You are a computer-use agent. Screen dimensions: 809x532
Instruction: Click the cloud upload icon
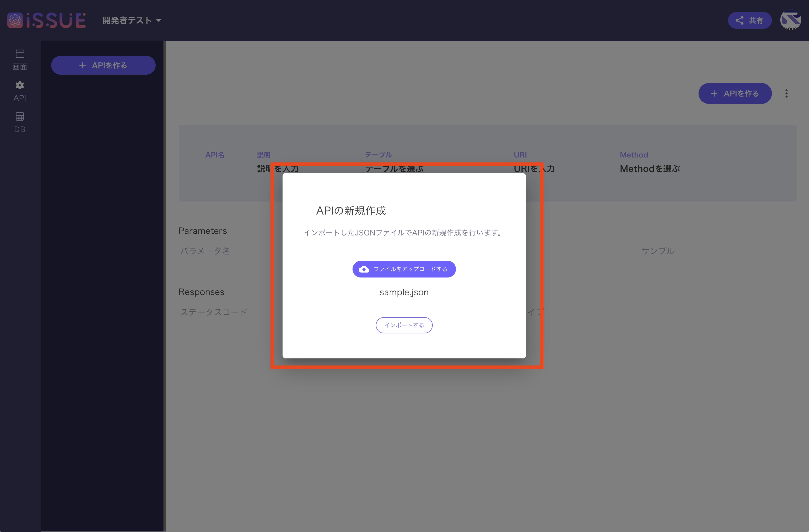coord(364,269)
